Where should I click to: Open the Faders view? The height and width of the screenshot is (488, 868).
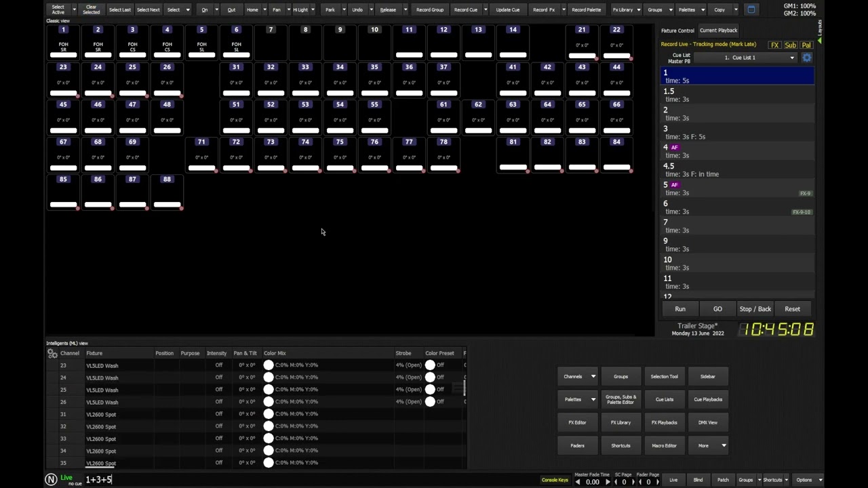point(577,445)
